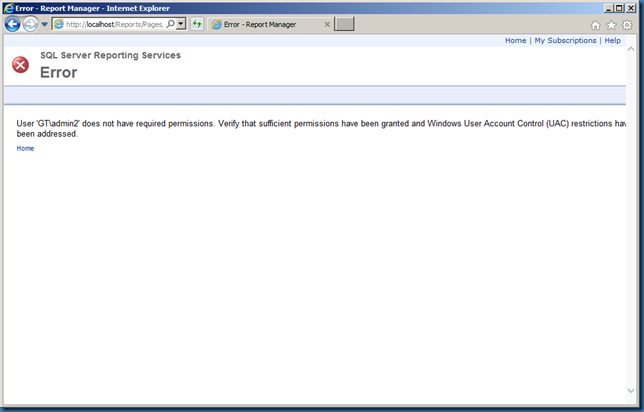Click the scrollbar down arrow

point(631,391)
